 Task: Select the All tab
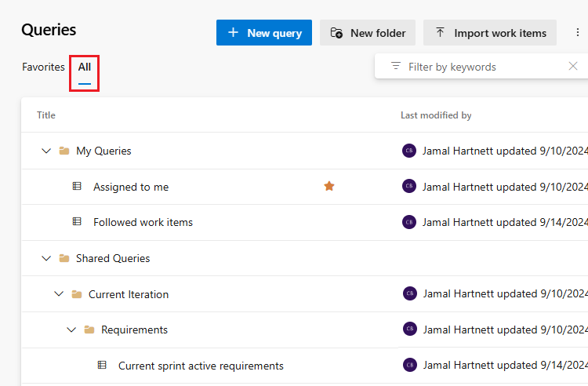84,67
